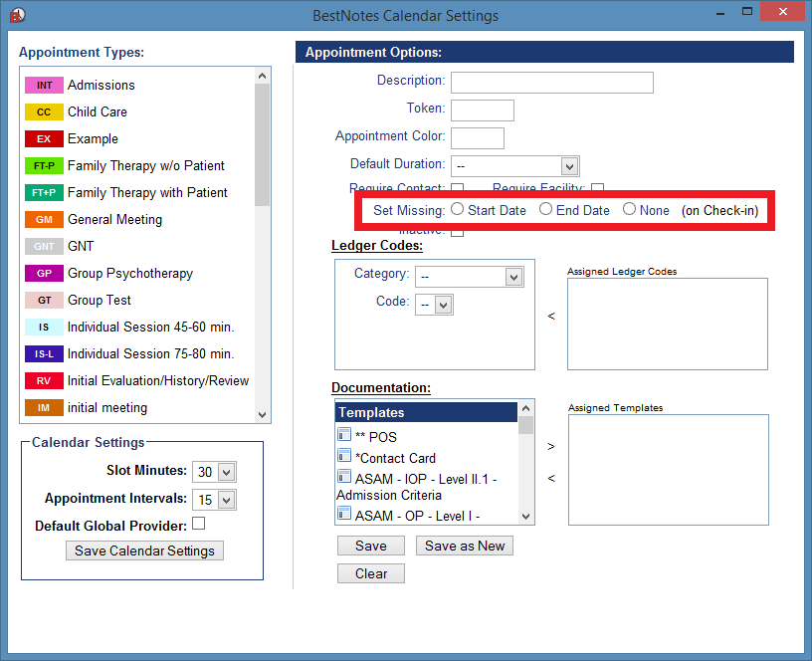The width and height of the screenshot is (812, 661).
Task: Select General Meeting appointment type
Action: click(x=115, y=220)
